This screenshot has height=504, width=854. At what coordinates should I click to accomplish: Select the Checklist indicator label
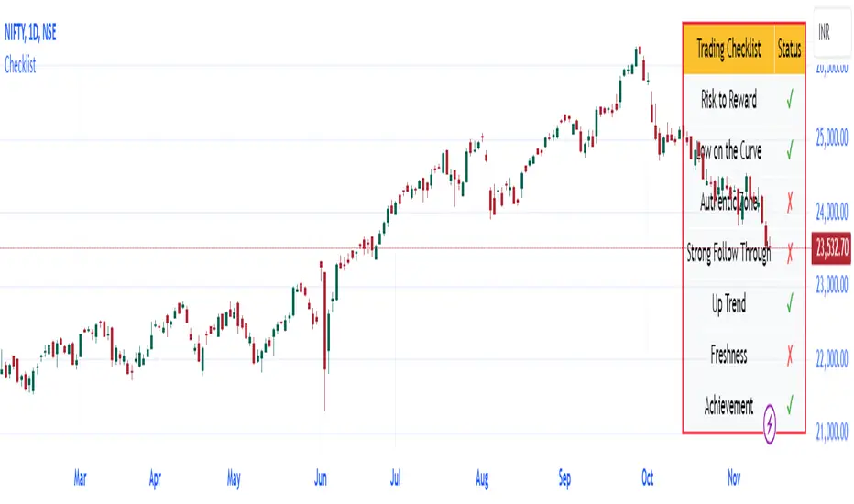click(x=20, y=66)
